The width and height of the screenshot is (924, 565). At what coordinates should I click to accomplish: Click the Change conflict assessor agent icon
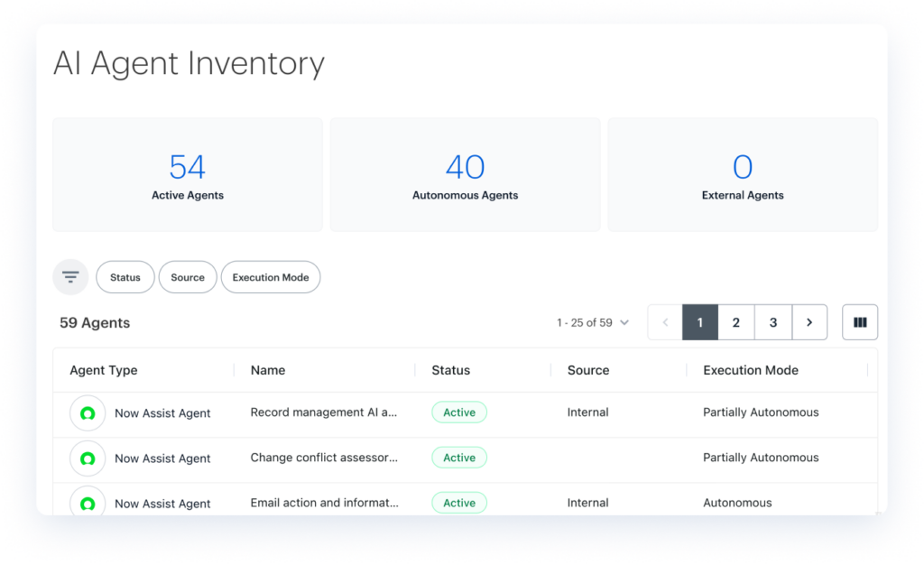pyautogui.click(x=88, y=458)
